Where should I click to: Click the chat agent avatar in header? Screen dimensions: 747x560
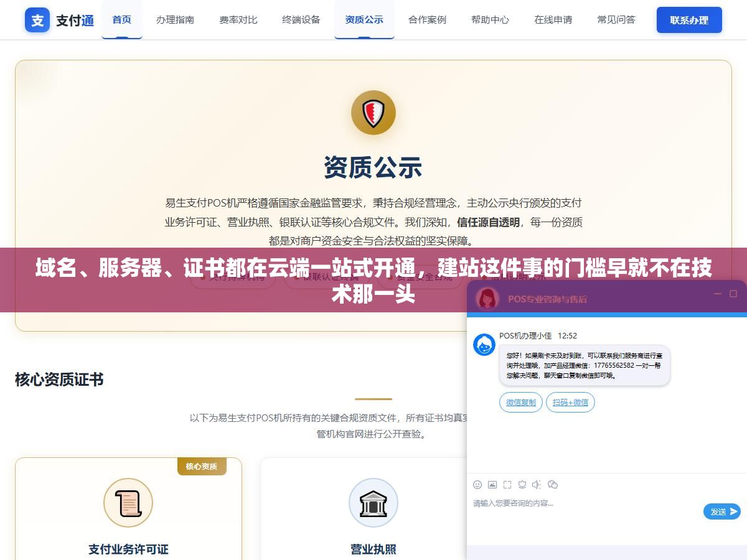487,299
